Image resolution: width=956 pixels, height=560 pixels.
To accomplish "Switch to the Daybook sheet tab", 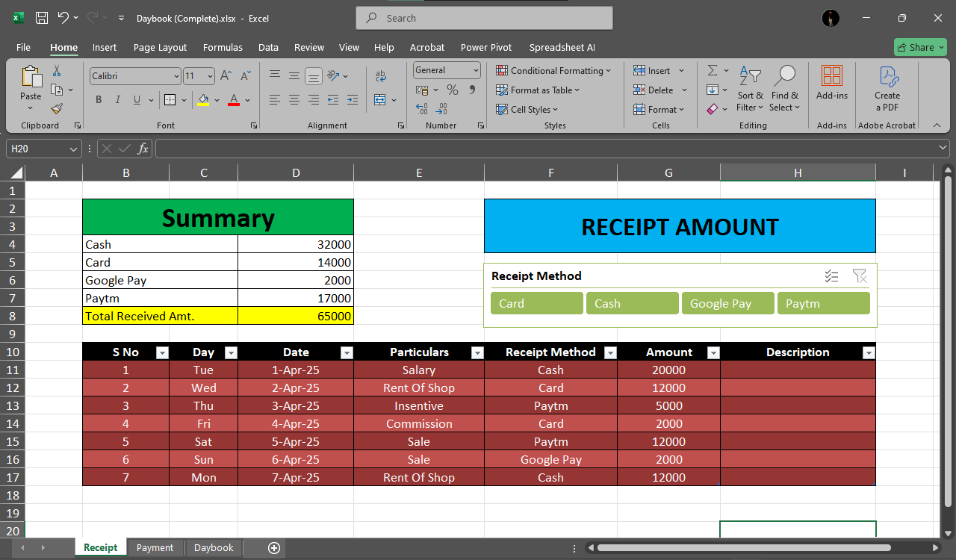I will pyautogui.click(x=214, y=547).
